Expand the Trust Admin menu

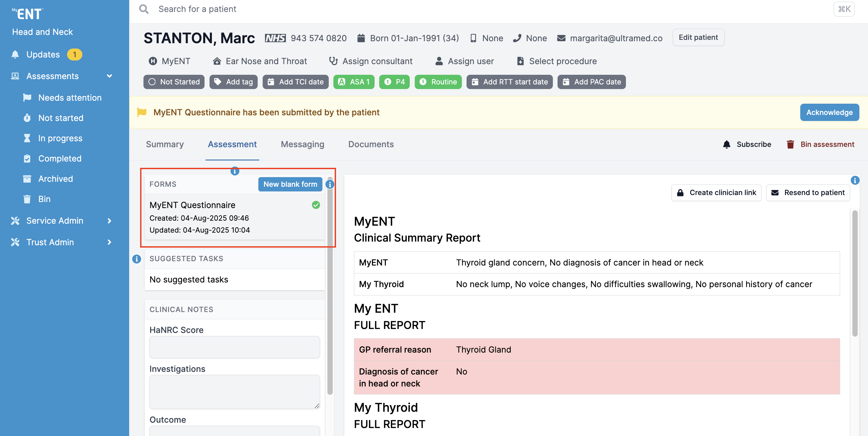click(x=109, y=242)
